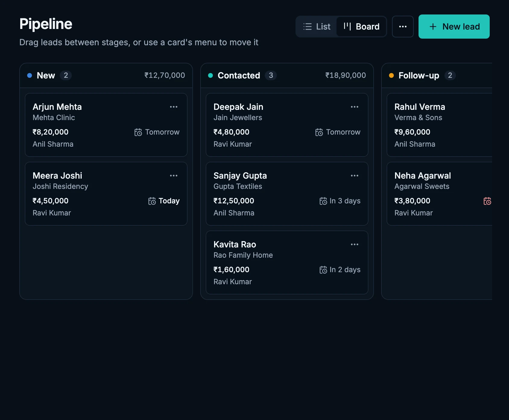Click the blue New stage dot

pos(30,75)
